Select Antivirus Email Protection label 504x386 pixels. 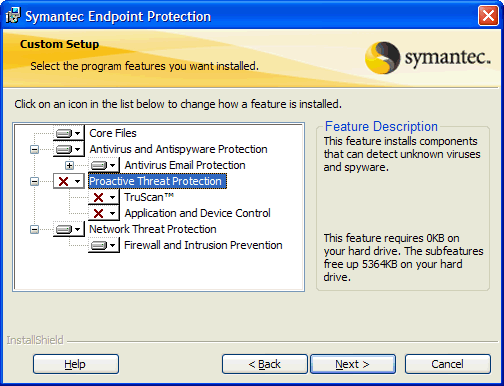pyautogui.click(x=185, y=165)
